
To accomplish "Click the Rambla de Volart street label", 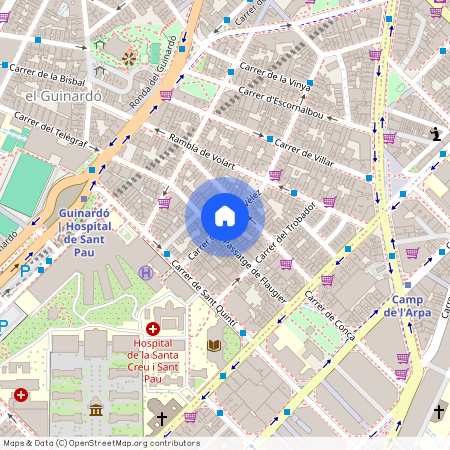I will [x=202, y=151].
